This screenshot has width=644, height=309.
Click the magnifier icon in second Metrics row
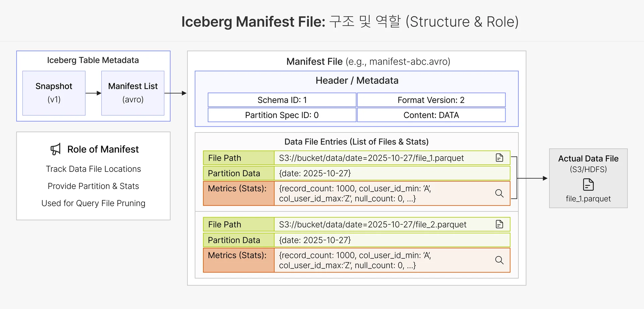pos(499,260)
